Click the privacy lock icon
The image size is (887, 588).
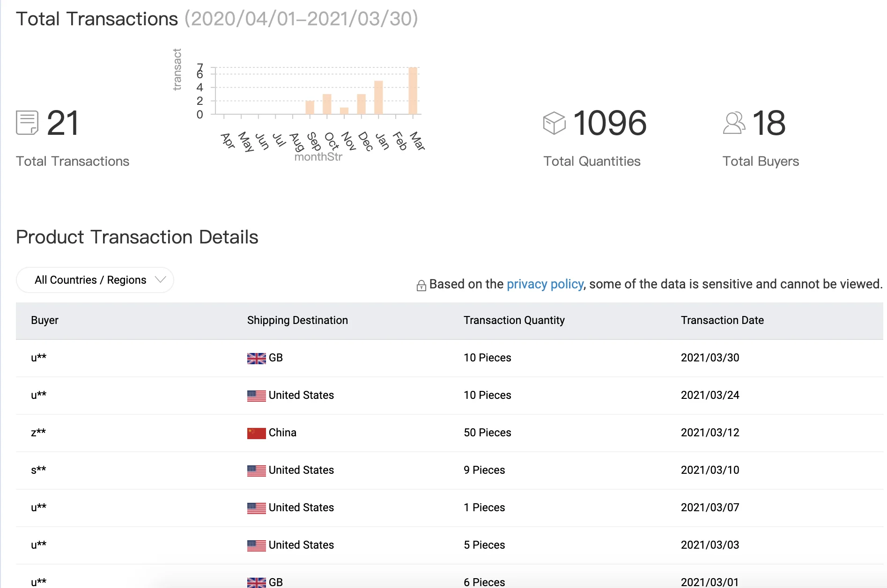[421, 286]
